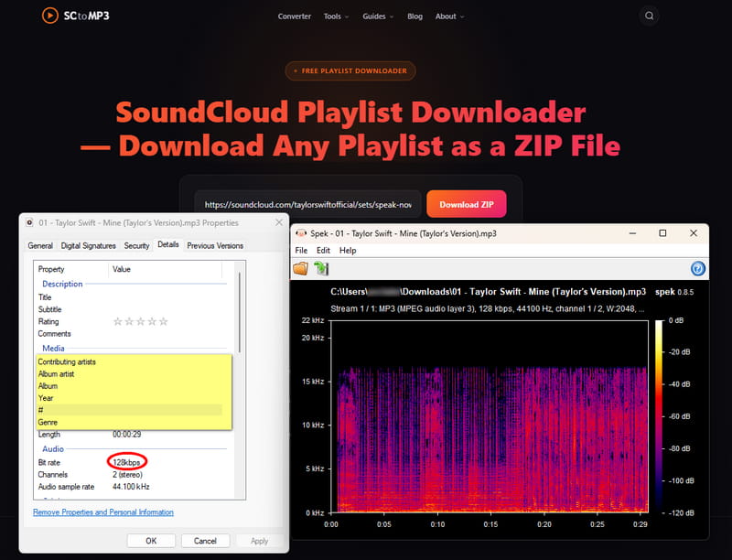Click the Download ZIP button
732x560 pixels.
pos(467,204)
